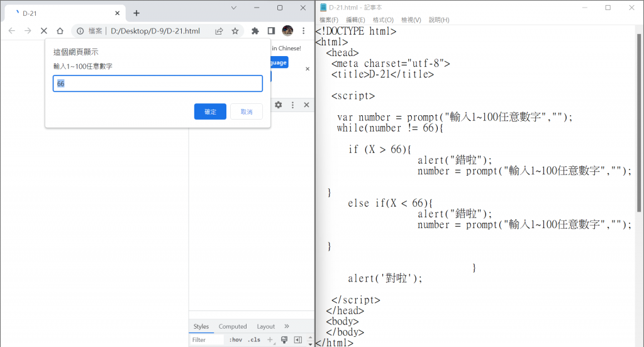
Task: Stop loading the page in Chrome
Action: click(44, 31)
